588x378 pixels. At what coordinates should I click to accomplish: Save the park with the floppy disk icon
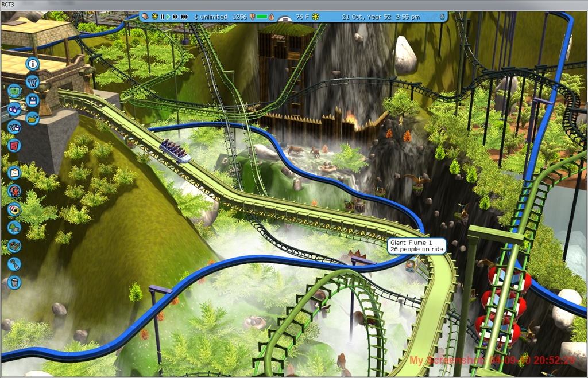pyautogui.click(x=32, y=100)
